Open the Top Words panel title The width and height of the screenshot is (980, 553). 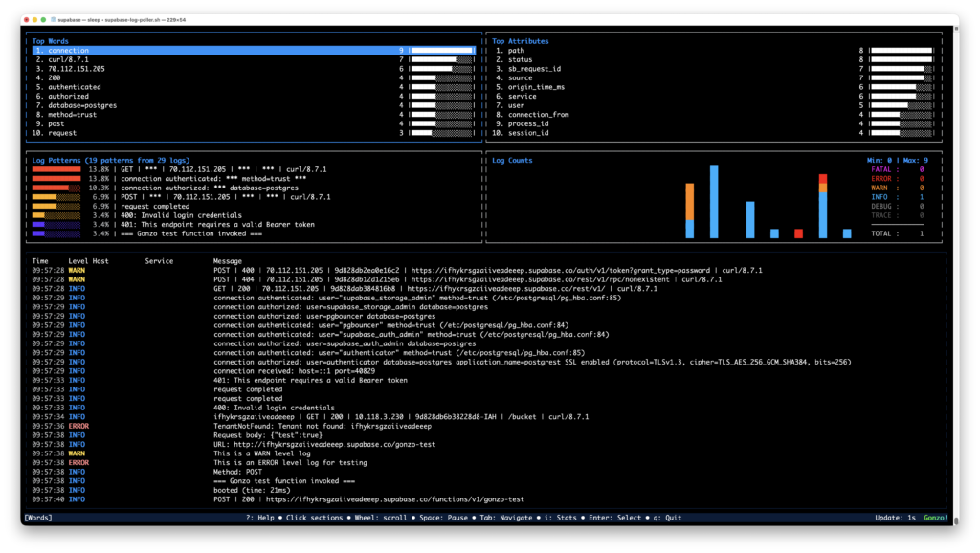tap(51, 41)
